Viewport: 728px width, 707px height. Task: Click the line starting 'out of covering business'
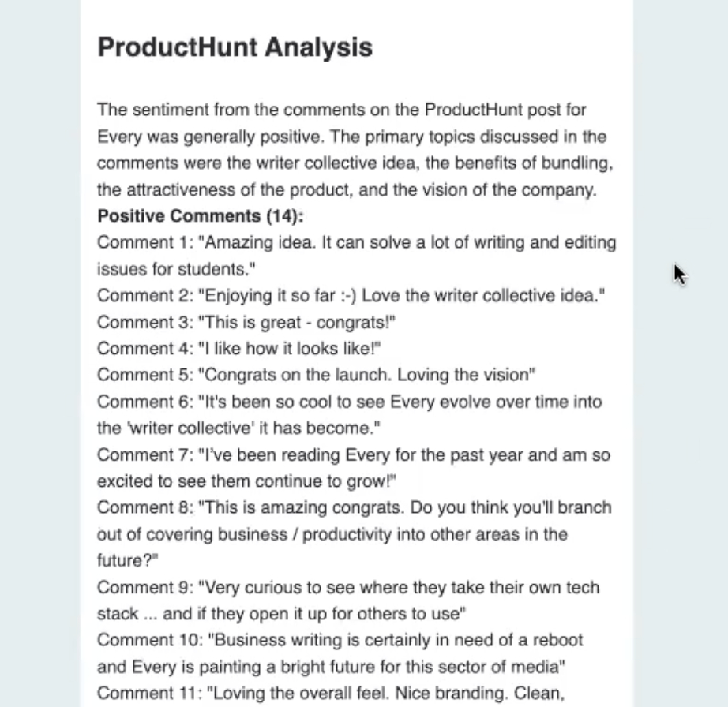click(x=332, y=534)
